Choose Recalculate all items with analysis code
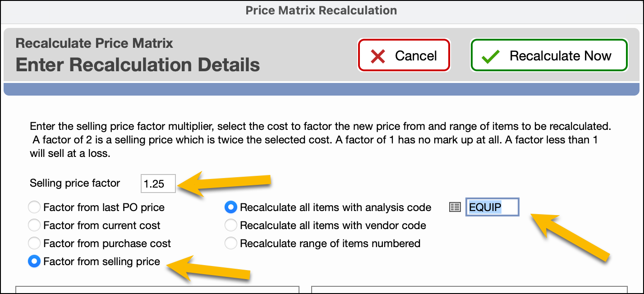The height and width of the screenshot is (294, 644). 231,207
